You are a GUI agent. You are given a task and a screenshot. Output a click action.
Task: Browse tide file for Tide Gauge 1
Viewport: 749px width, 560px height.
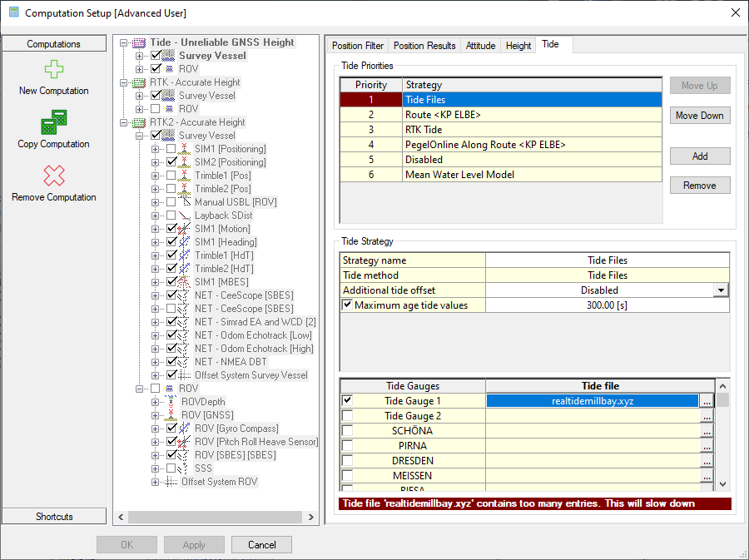pyautogui.click(x=707, y=401)
